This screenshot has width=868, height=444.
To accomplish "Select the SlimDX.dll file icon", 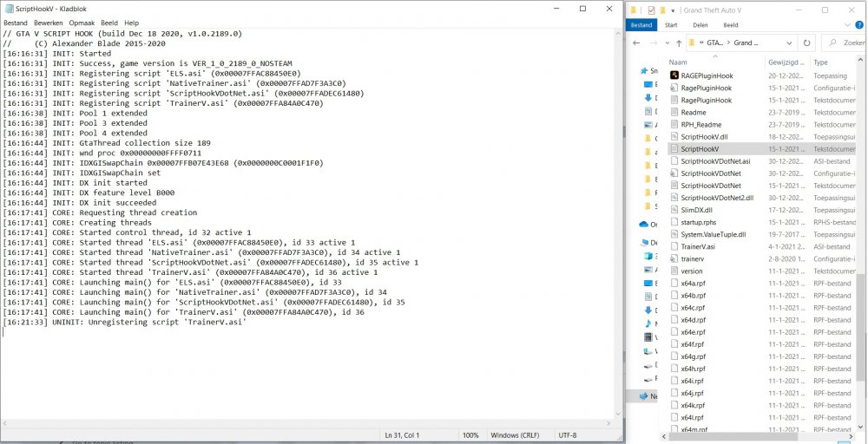I will click(674, 210).
